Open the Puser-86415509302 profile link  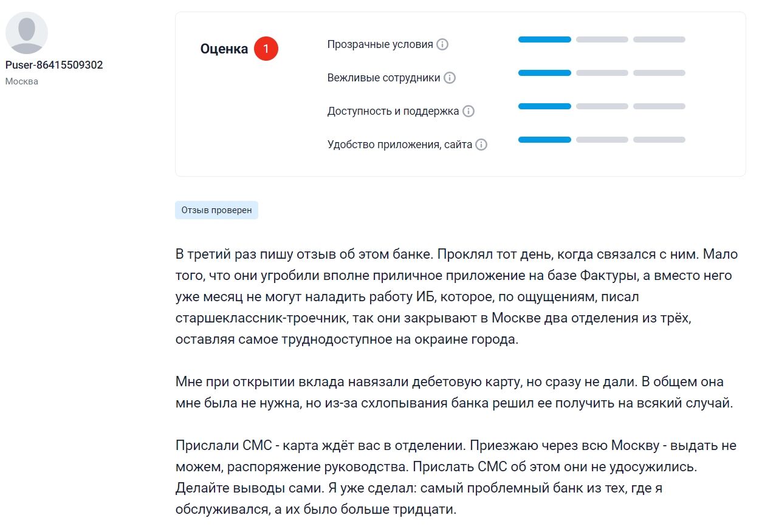[x=54, y=65]
